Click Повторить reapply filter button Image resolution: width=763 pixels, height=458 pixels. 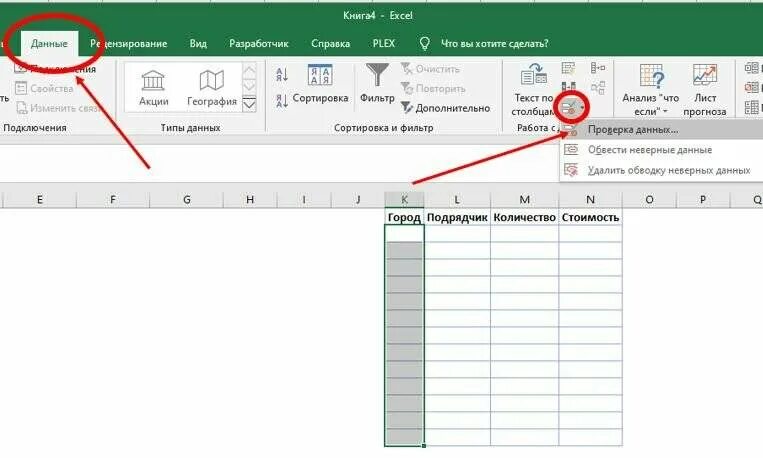tap(433, 89)
